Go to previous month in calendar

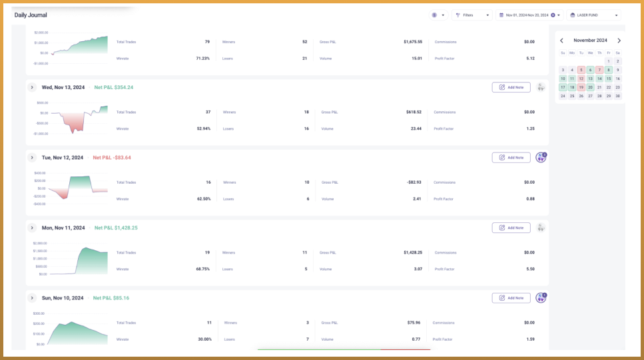click(x=562, y=41)
